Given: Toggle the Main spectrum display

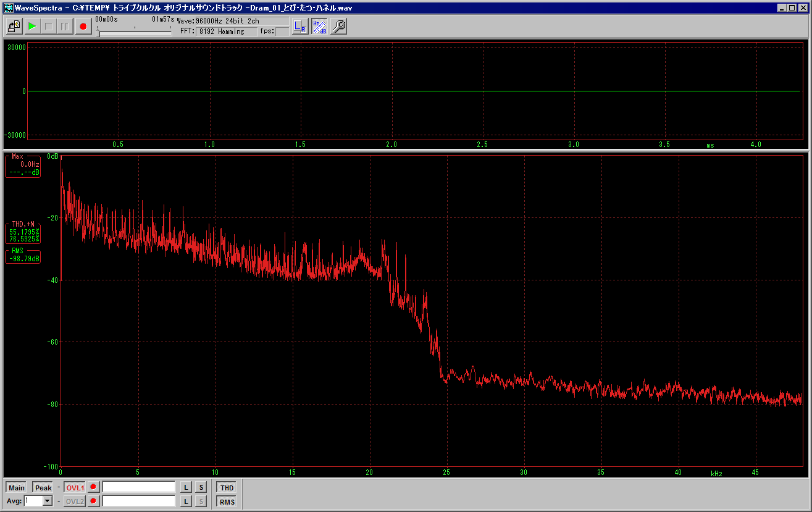Looking at the screenshot, I should pyautogui.click(x=17, y=487).
